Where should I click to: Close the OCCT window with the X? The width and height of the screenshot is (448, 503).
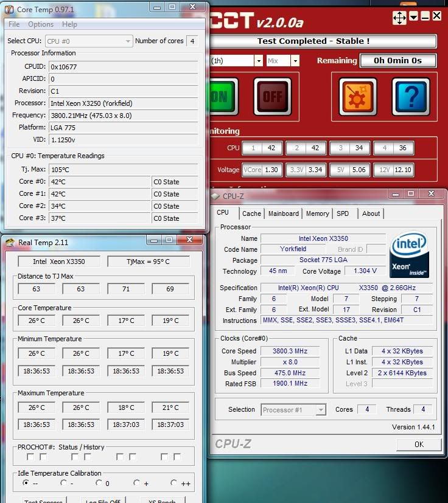click(437, 16)
